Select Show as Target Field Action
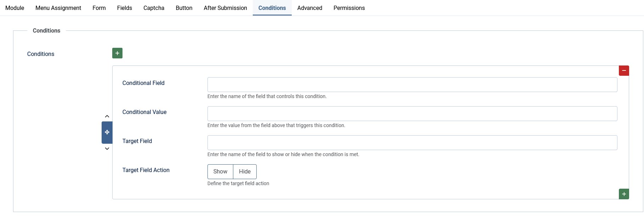The image size is (644, 217). pyautogui.click(x=220, y=172)
